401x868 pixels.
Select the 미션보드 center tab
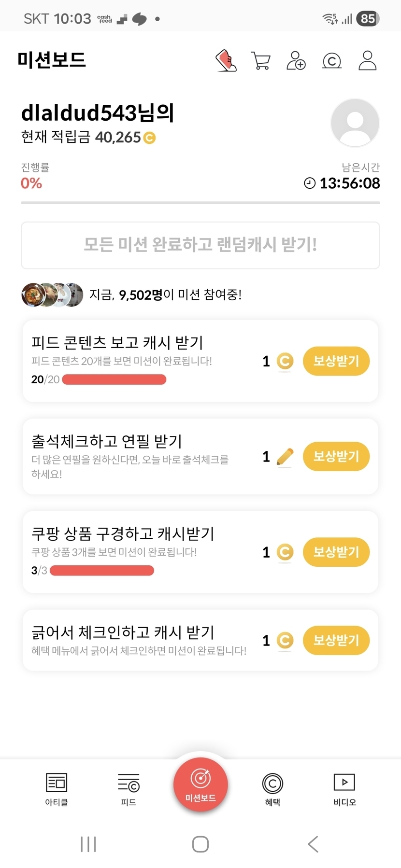(x=200, y=785)
